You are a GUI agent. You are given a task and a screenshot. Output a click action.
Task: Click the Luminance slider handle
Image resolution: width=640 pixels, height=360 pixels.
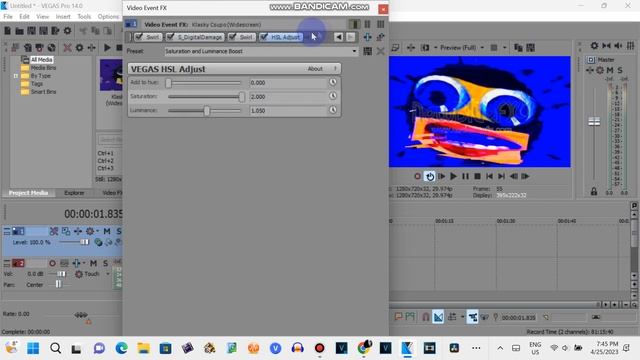[207, 111]
